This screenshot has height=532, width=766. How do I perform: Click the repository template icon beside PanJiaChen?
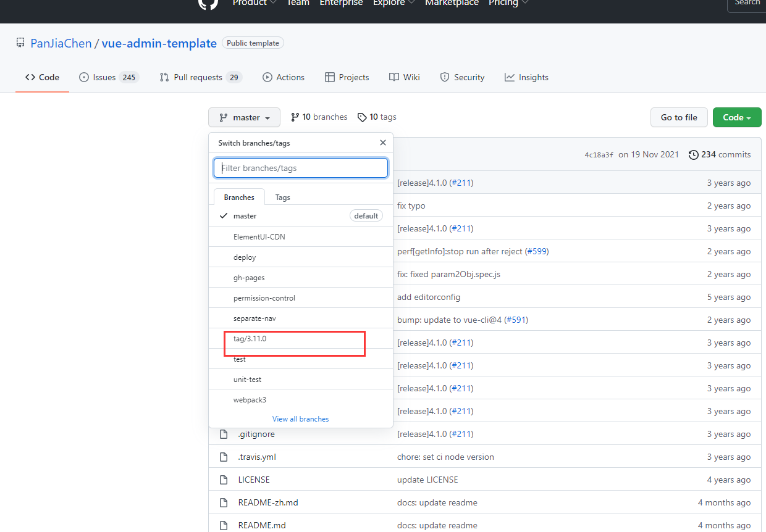pos(20,43)
